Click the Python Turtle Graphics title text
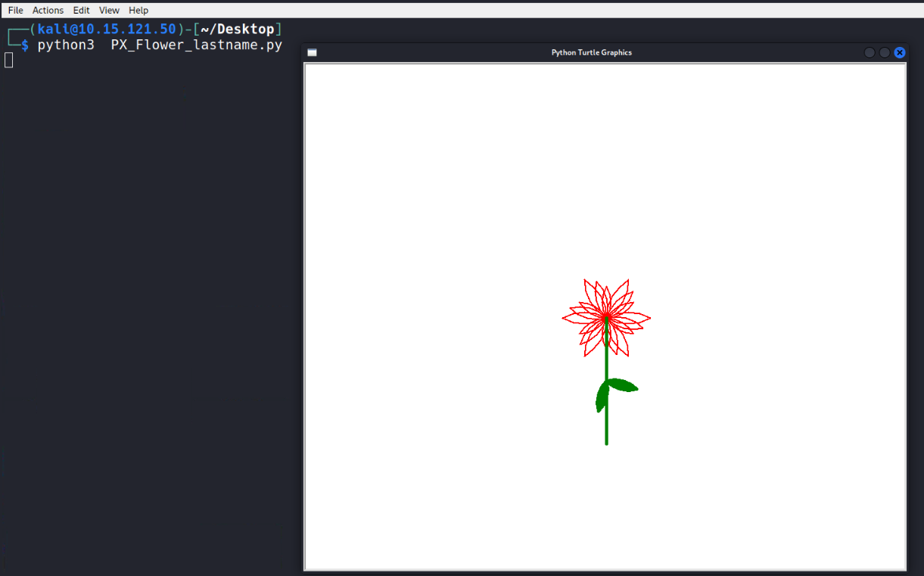This screenshot has width=924, height=576. point(591,53)
